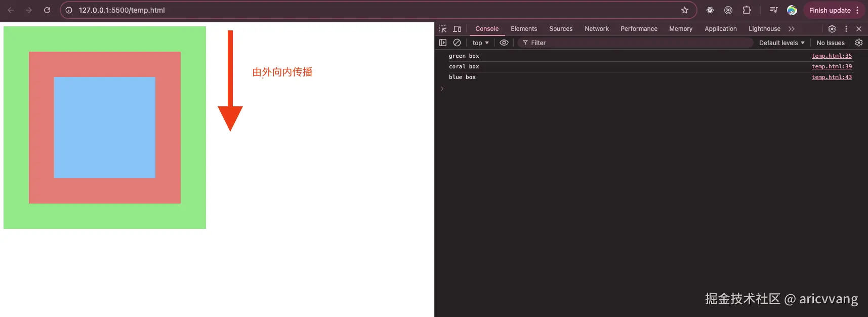Clear the console
This screenshot has width=868, height=317.
coord(457,43)
